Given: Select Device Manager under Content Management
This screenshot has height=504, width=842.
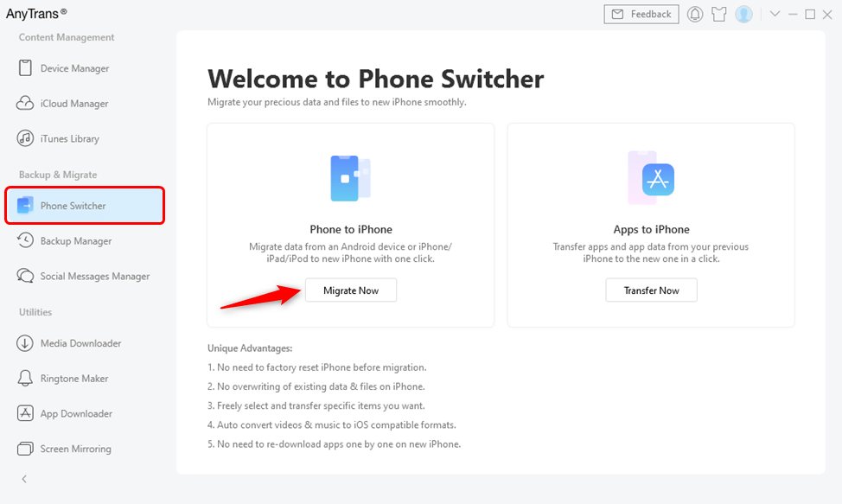Looking at the screenshot, I should coord(75,68).
